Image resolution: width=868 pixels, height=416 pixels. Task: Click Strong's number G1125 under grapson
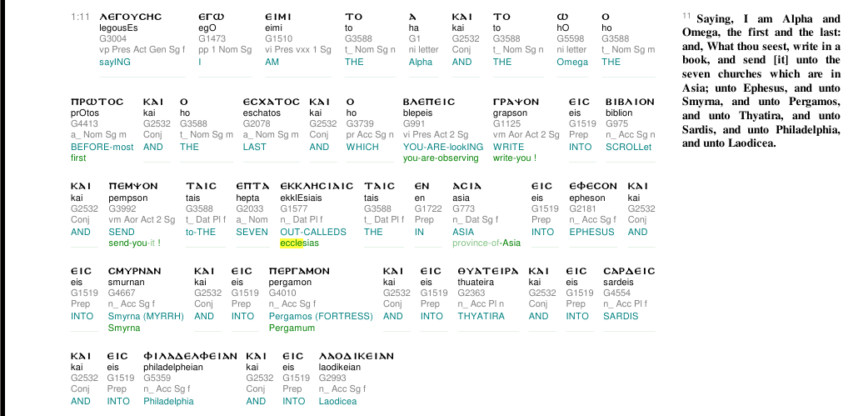point(506,124)
